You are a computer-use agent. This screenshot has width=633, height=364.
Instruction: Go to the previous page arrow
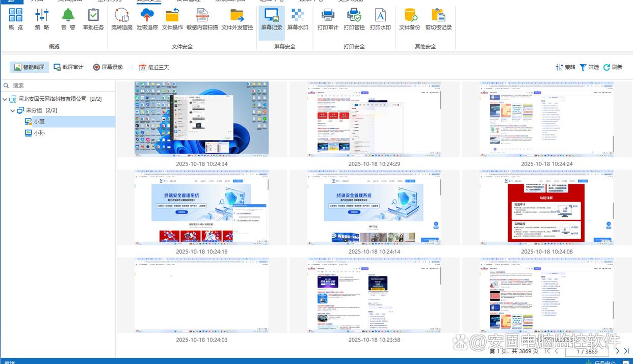pos(557,351)
